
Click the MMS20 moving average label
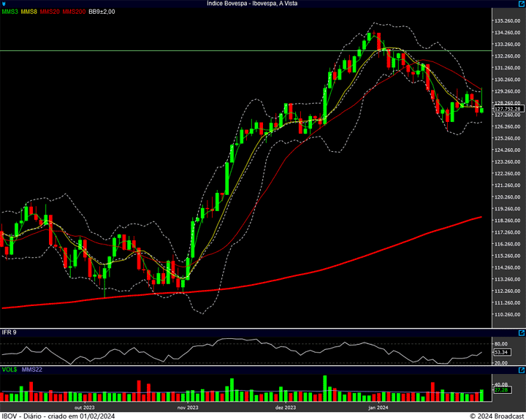tap(50, 12)
